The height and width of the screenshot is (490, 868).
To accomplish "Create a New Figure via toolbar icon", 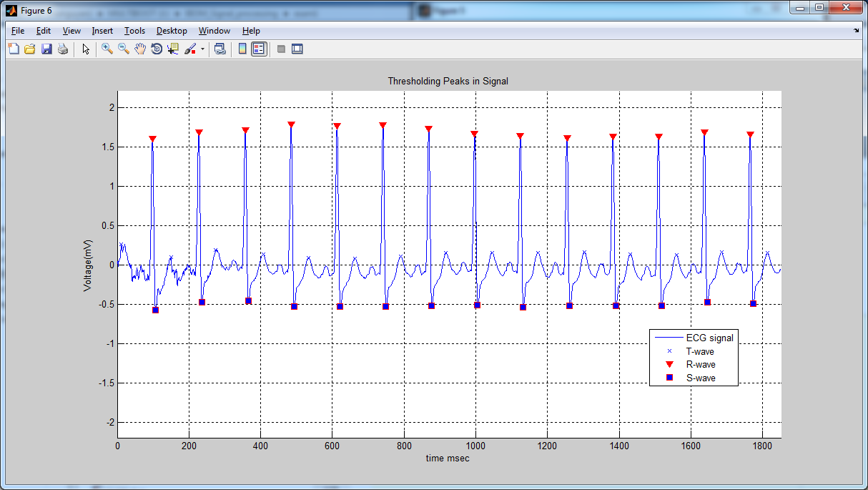I will coord(13,49).
